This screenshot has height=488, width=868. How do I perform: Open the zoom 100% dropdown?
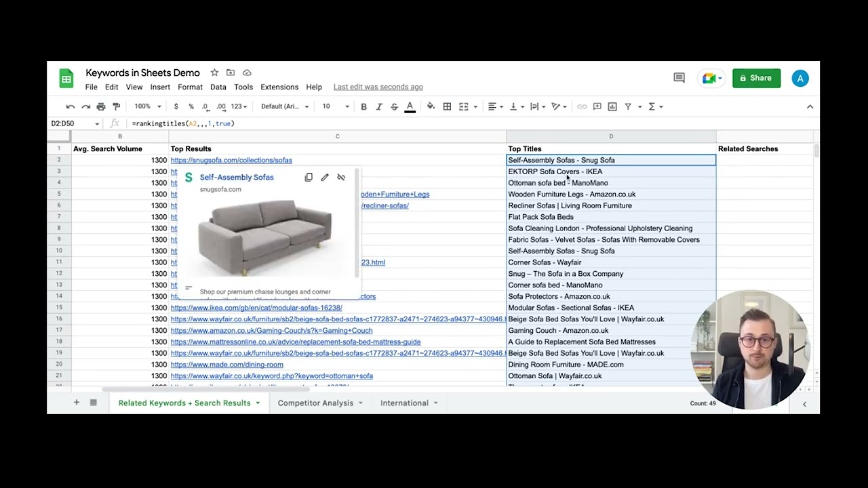147,106
